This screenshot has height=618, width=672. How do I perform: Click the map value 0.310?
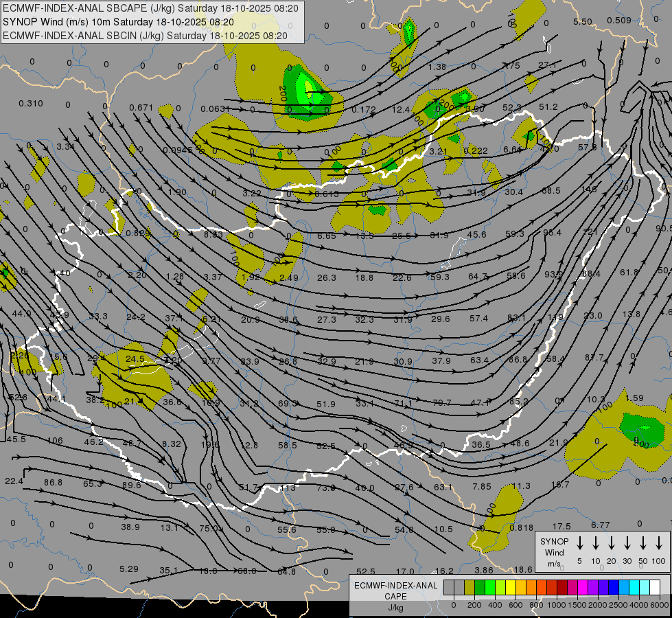coord(31,104)
